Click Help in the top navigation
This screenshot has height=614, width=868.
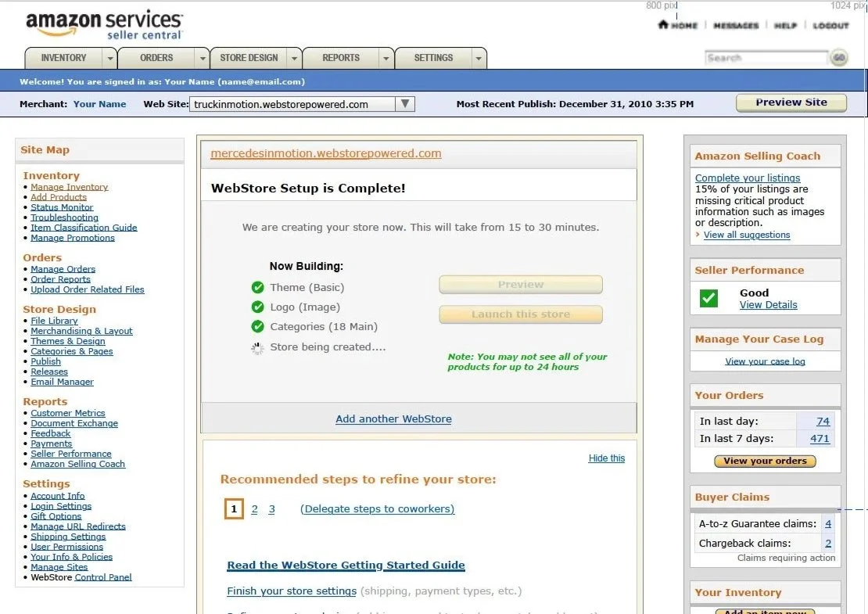click(x=786, y=26)
